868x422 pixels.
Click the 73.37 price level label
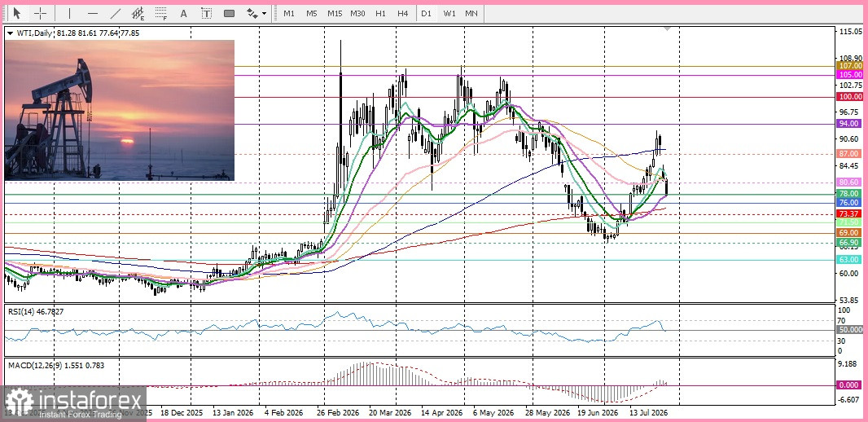(850, 214)
